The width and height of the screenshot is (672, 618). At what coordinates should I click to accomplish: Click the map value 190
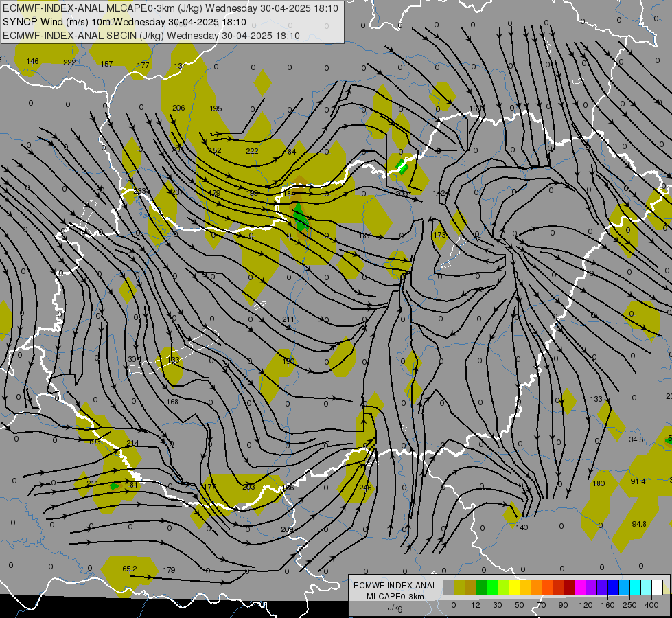[289, 361]
